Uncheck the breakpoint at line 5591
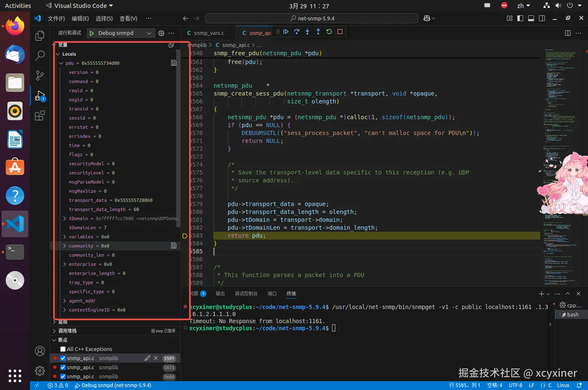 [63, 358]
